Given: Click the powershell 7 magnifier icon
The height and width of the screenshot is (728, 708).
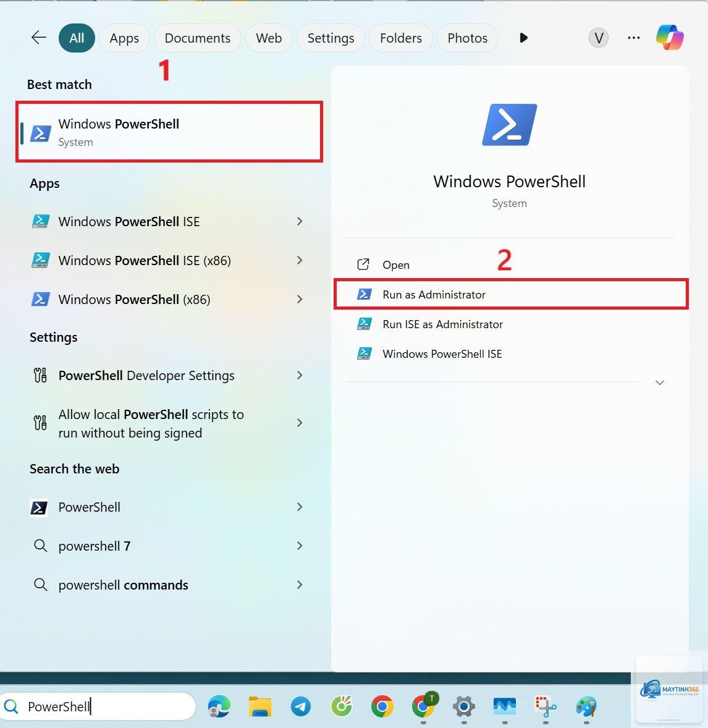Looking at the screenshot, I should click(40, 546).
